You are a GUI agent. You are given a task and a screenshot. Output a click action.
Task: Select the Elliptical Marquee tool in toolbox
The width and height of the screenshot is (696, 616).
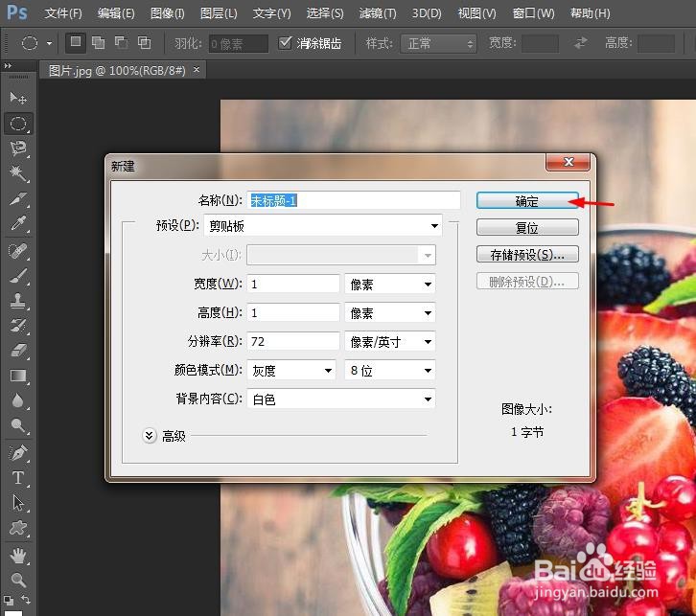(18, 124)
